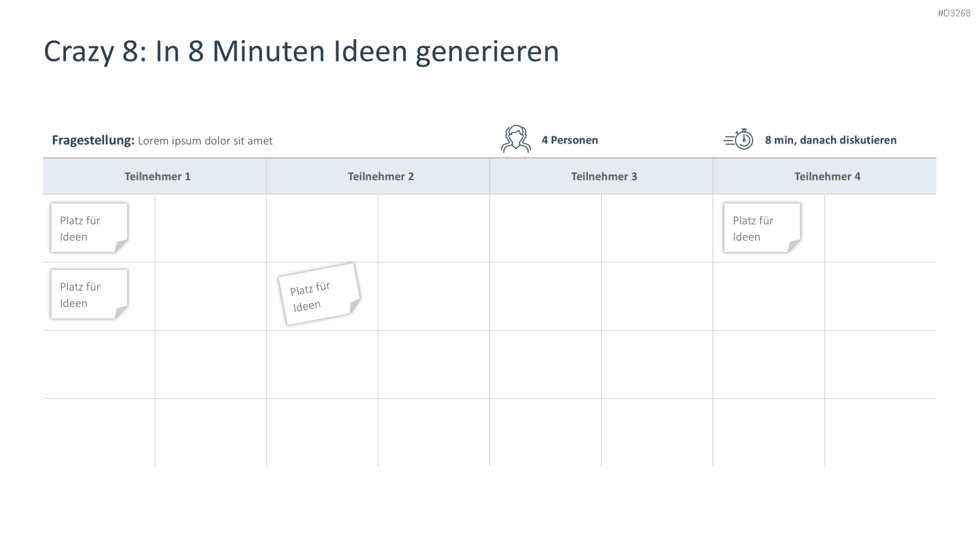Select the Teilnehmer 3 column header

(x=602, y=176)
